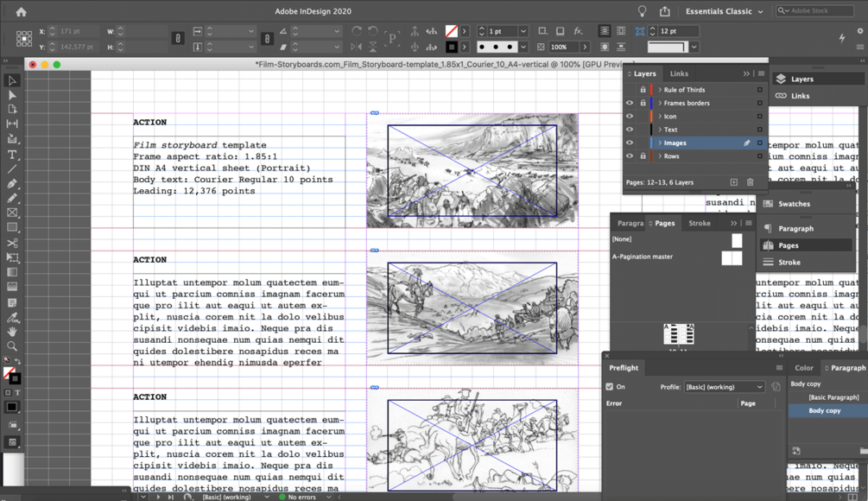Select the [Basic Paragraph] style
The width and height of the screenshot is (868, 501).
(x=833, y=397)
